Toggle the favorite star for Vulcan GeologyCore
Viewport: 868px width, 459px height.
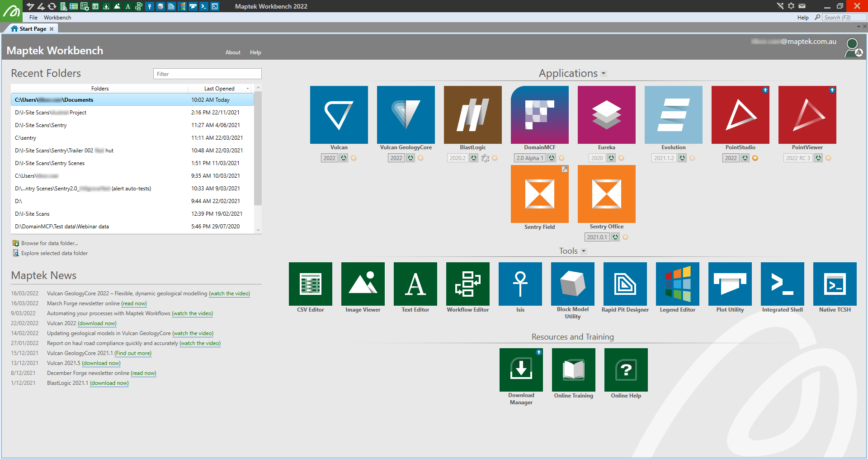click(420, 158)
